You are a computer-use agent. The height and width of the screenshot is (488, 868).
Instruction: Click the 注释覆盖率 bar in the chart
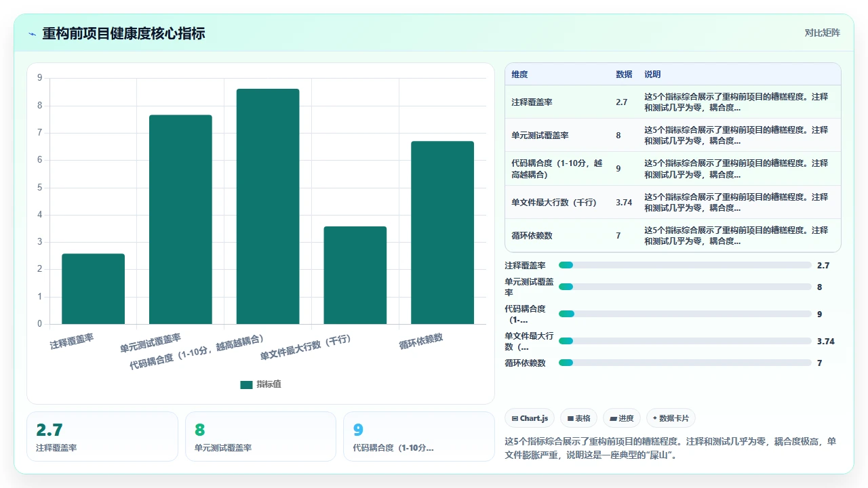click(x=94, y=289)
